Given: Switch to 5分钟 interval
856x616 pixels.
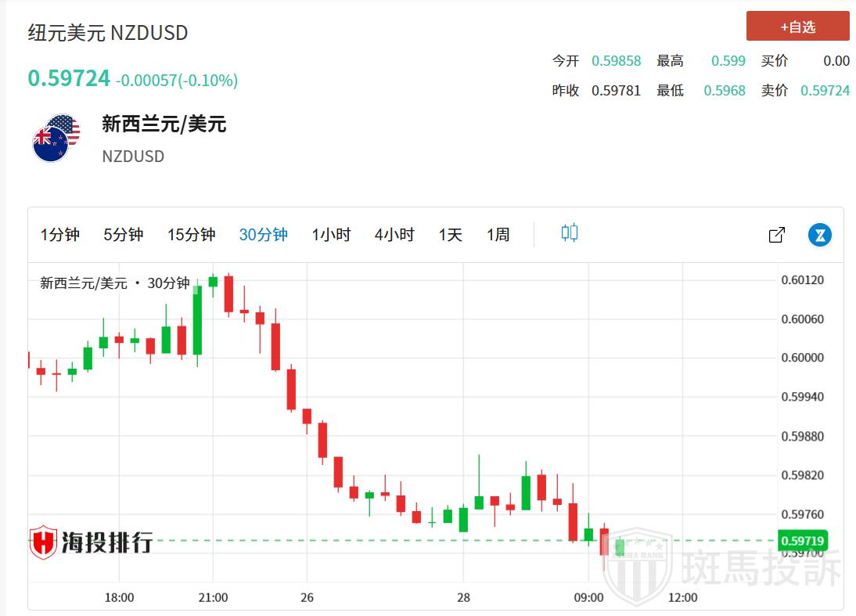Looking at the screenshot, I should tap(124, 235).
